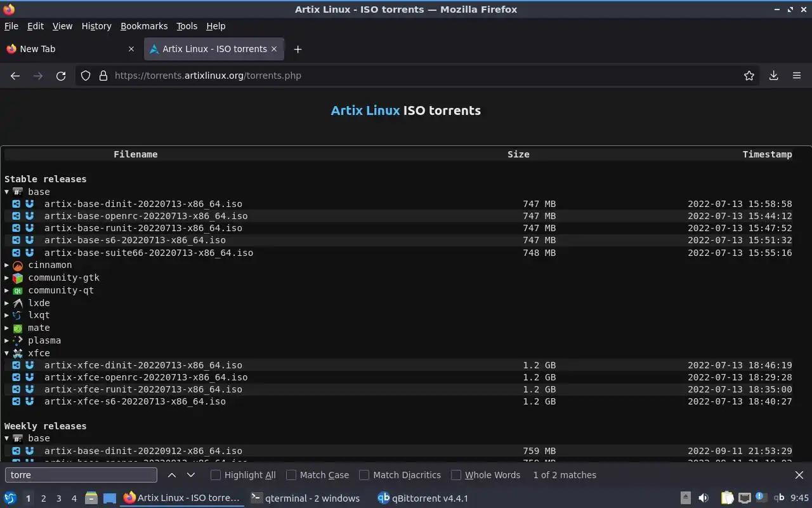
Task: Download torrent file for artix-base-runit-20220713
Action: (x=16, y=228)
